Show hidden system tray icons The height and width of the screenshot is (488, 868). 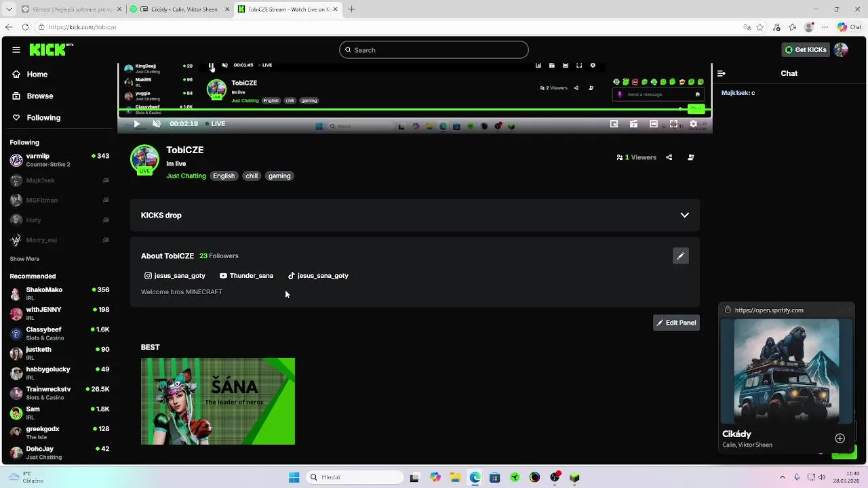click(x=782, y=477)
